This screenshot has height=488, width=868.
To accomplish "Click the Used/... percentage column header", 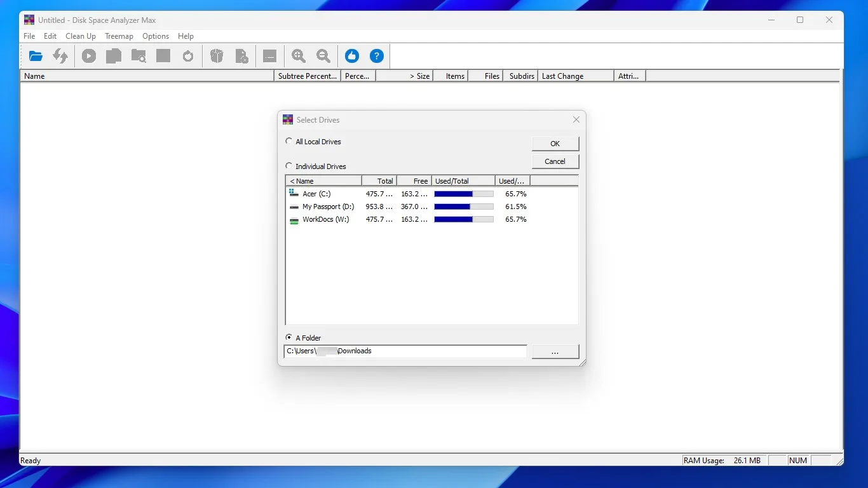I will tap(513, 180).
